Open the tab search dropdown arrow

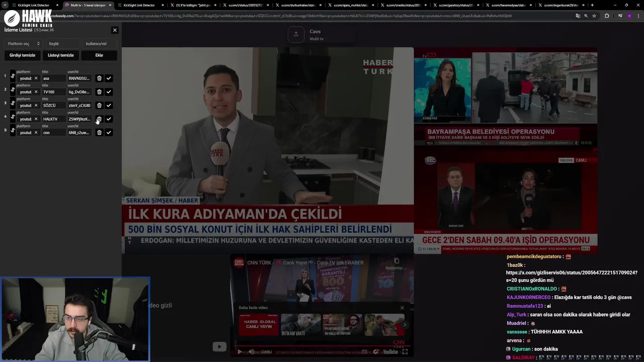pyautogui.click(x=5, y=5)
